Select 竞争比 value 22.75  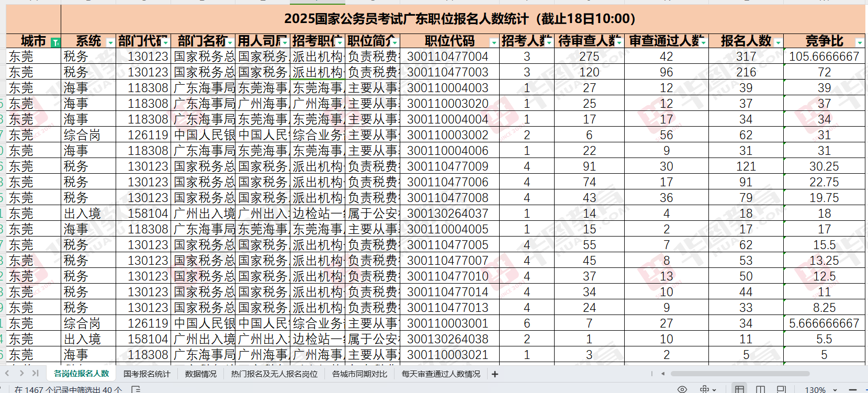[824, 182]
